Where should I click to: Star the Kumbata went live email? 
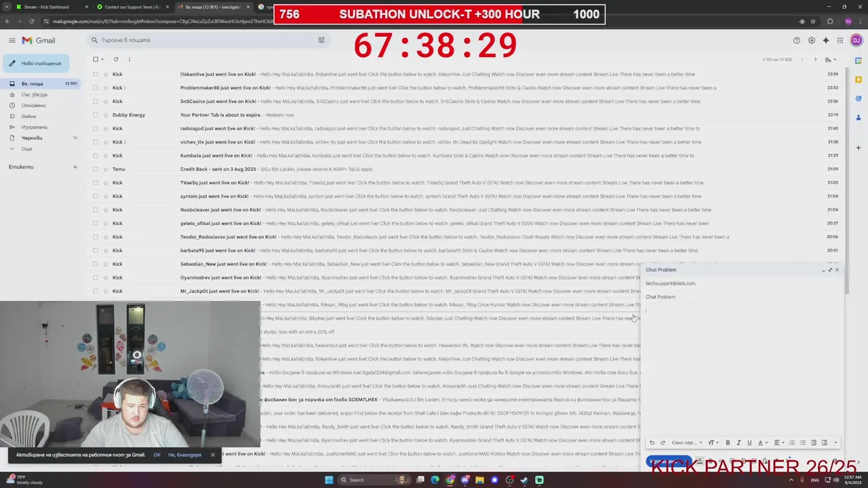coord(104,155)
